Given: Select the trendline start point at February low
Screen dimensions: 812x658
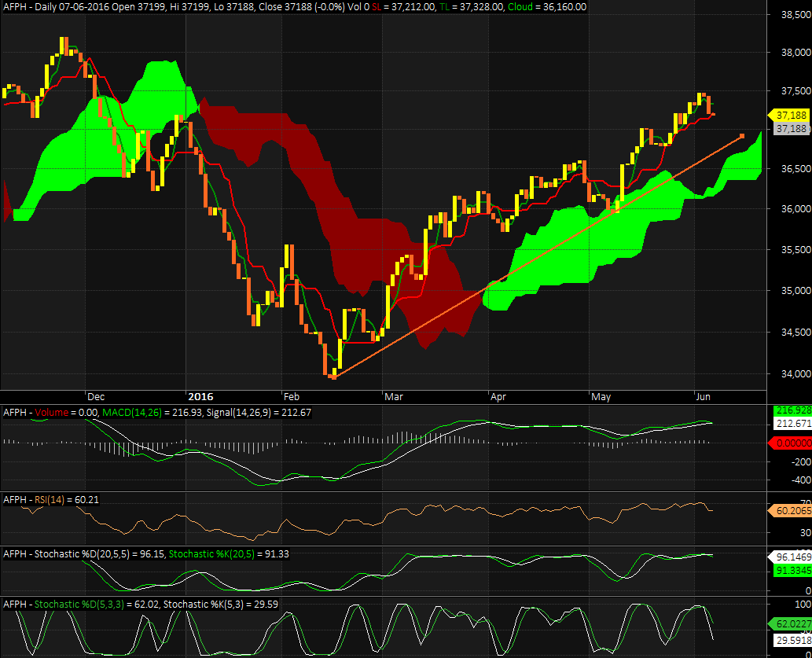Looking at the screenshot, I should coord(333,377).
